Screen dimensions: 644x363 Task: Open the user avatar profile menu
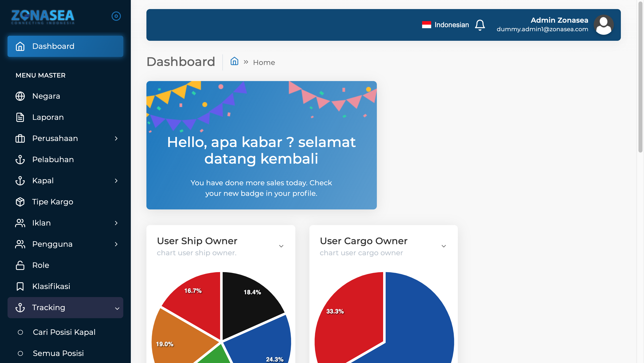604,25
